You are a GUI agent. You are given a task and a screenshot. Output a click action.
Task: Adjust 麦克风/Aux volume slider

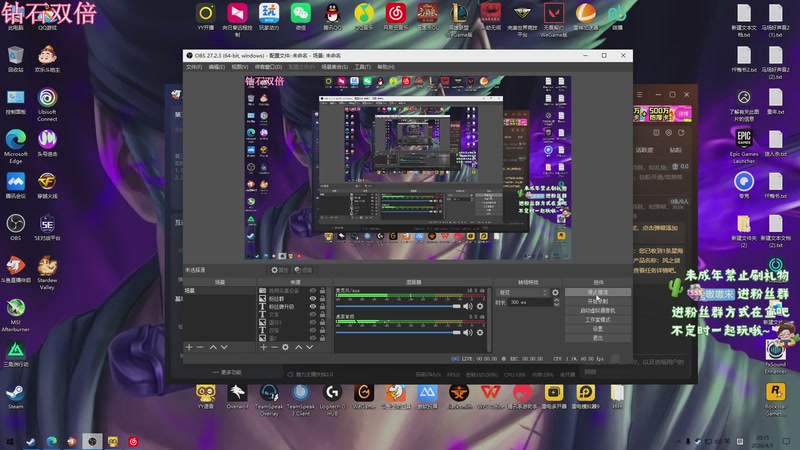[x=398, y=306]
